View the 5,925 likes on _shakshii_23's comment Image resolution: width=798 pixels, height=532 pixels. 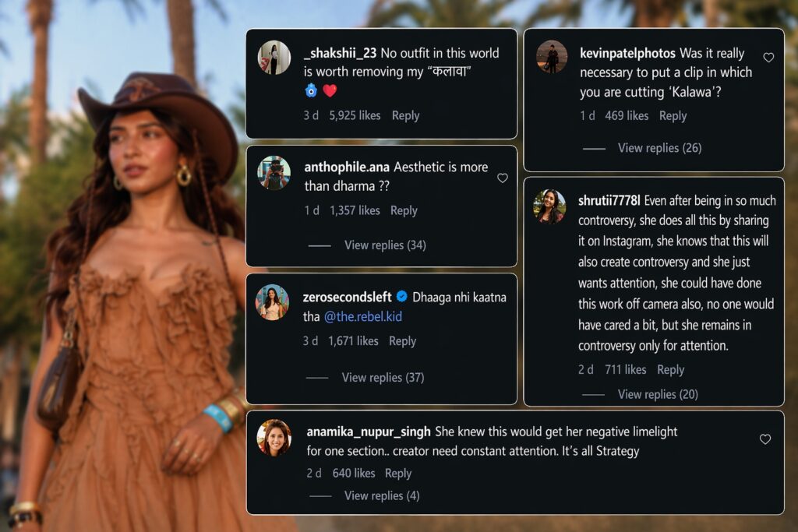[x=355, y=115]
